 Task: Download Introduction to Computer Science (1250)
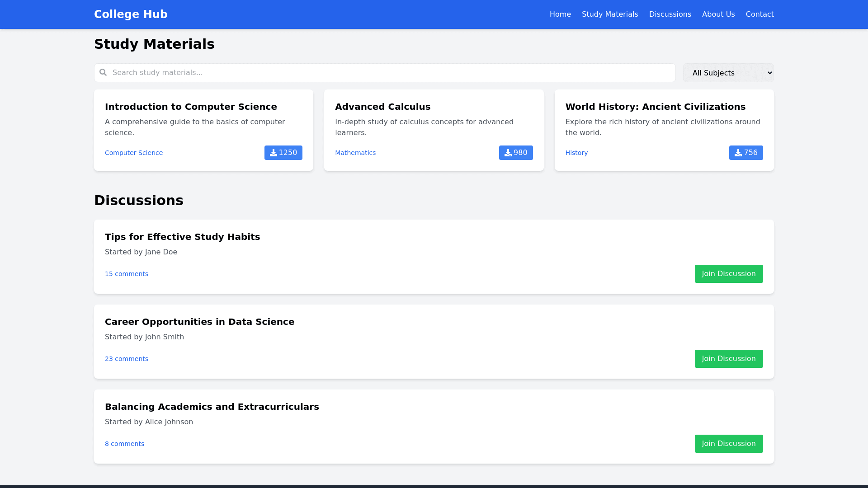[x=283, y=153]
